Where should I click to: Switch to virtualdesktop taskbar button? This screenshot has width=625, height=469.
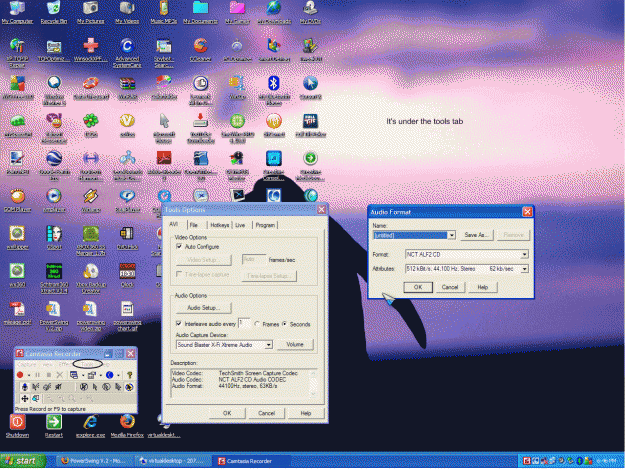[x=172, y=461]
